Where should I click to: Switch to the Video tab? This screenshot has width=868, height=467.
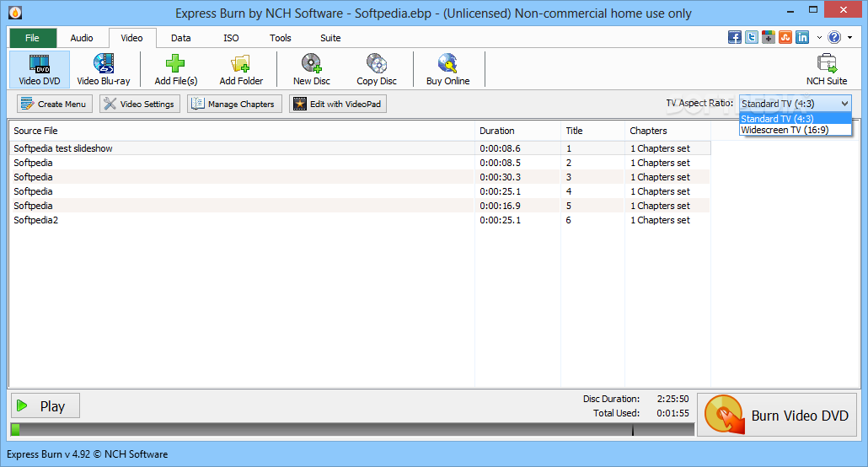131,38
